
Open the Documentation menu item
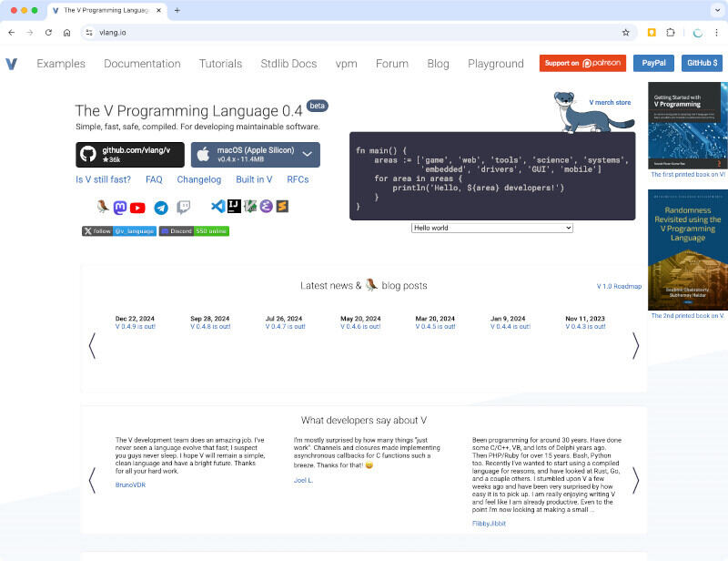142,64
